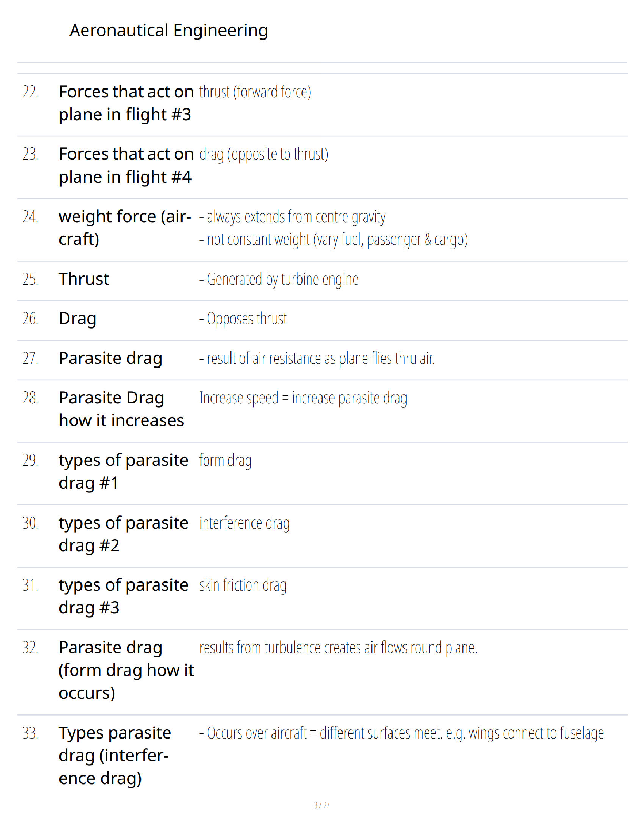
Task: Click the page number footer
Action: click(321, 806)
